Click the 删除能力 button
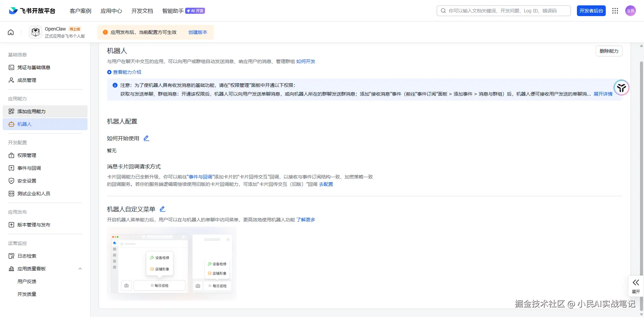The width and height of the screenshot is (644, 317). click(x=609, y=51)
